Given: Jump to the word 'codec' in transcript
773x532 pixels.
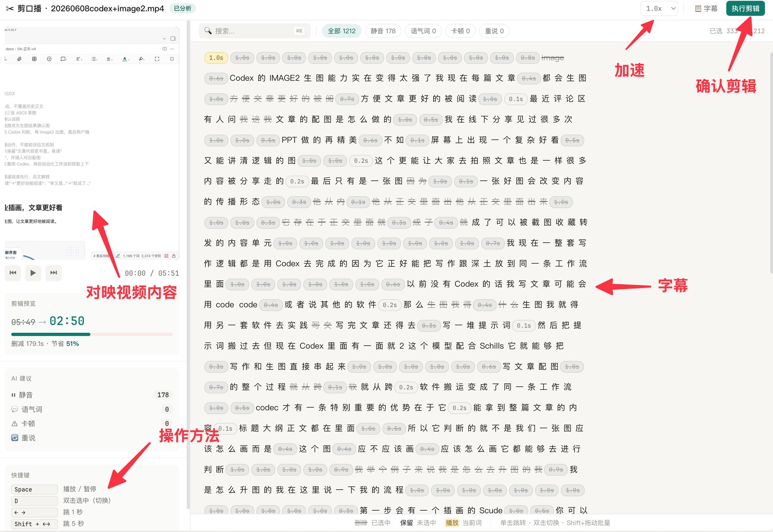Looking at the screenshot, I should pos(267,408).
